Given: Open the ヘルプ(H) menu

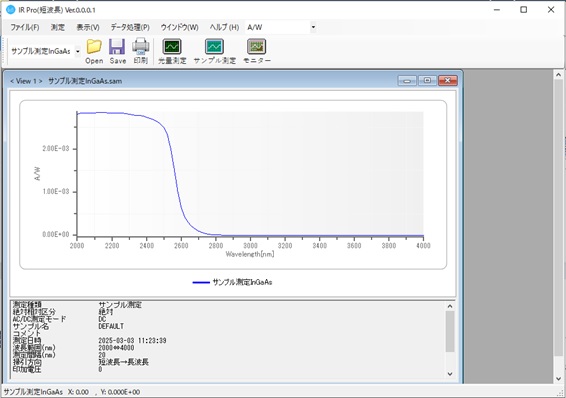Looking at the screenshot, I should (224, 27).
